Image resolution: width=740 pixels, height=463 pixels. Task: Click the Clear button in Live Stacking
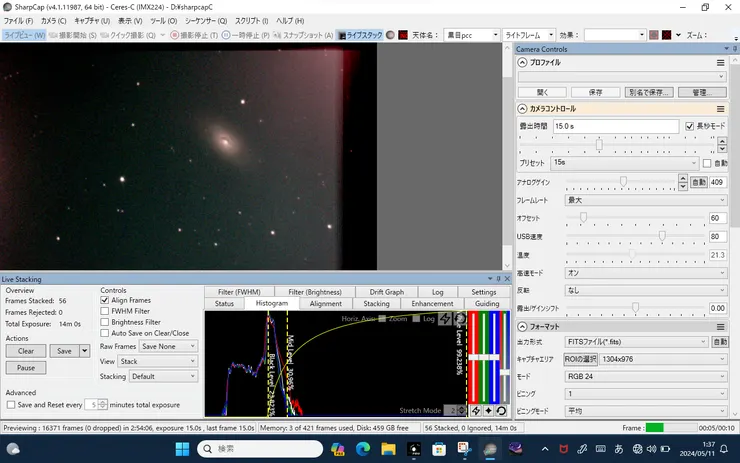[26, 351]
